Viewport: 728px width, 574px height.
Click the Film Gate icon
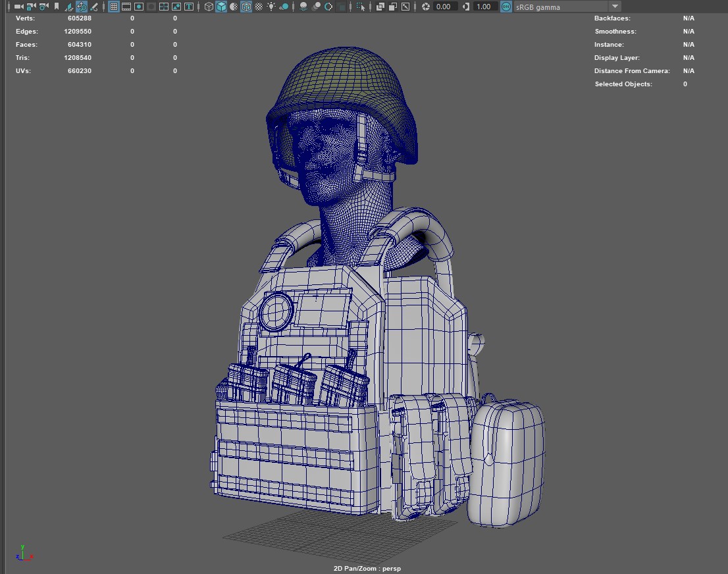click(x=126, y=7)
